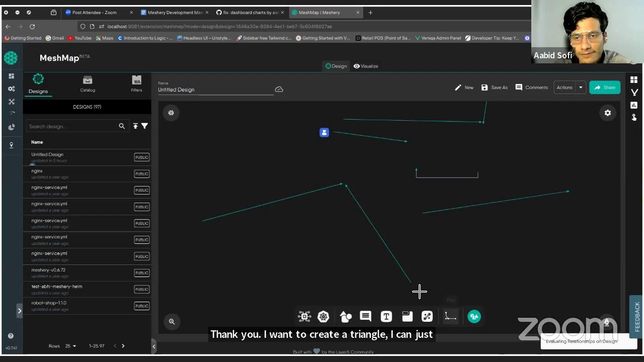Open the robot-shop-1.1.0 design row
Screen dimensions: 644x362
click(87, 306)
